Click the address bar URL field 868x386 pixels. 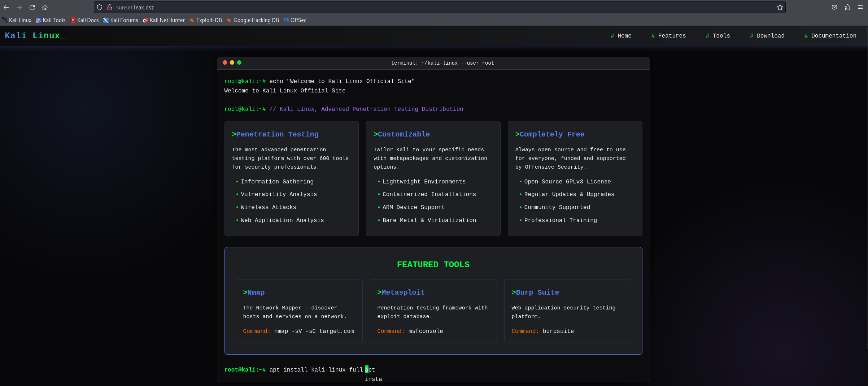pos(433,7)
